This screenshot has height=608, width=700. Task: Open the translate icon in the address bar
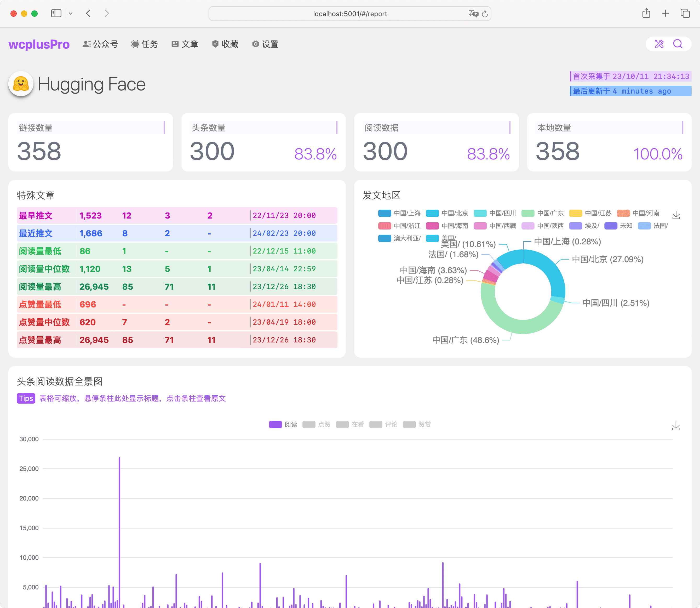(x=473, y=14)
